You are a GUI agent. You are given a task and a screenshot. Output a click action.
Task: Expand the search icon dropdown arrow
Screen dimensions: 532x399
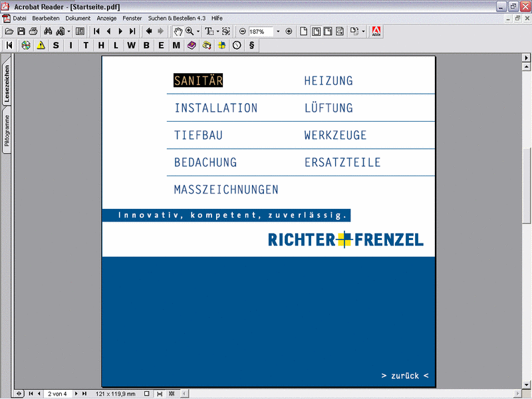(x=69, y=31)
